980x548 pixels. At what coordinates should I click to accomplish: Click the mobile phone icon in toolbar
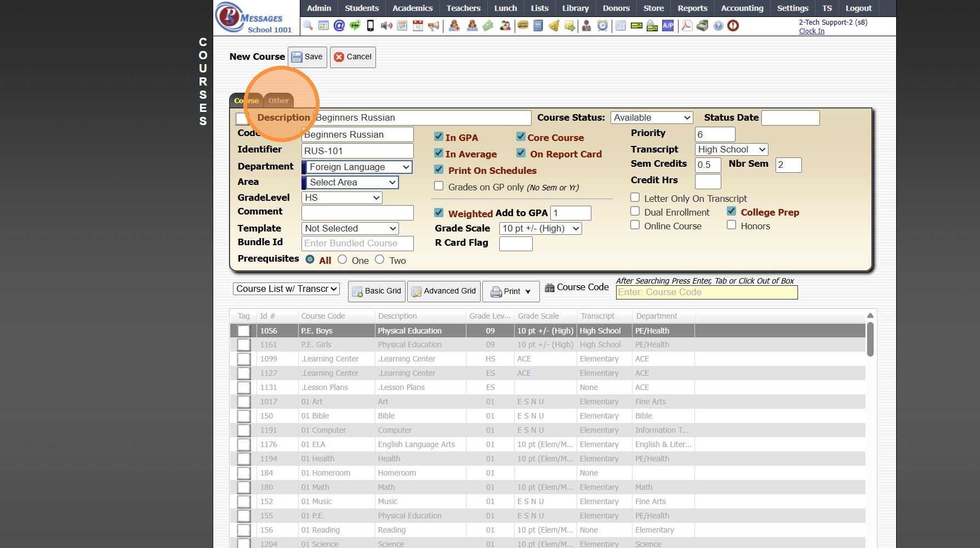(x=371, y=26)
